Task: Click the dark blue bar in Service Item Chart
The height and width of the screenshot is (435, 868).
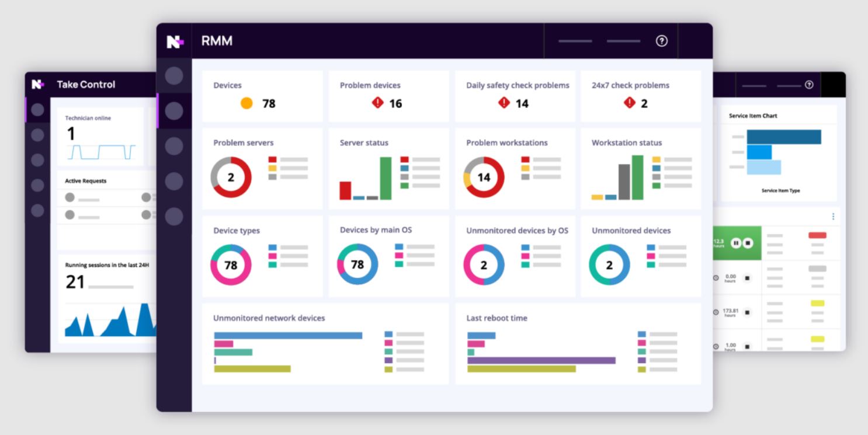Action: pos(784,137)
